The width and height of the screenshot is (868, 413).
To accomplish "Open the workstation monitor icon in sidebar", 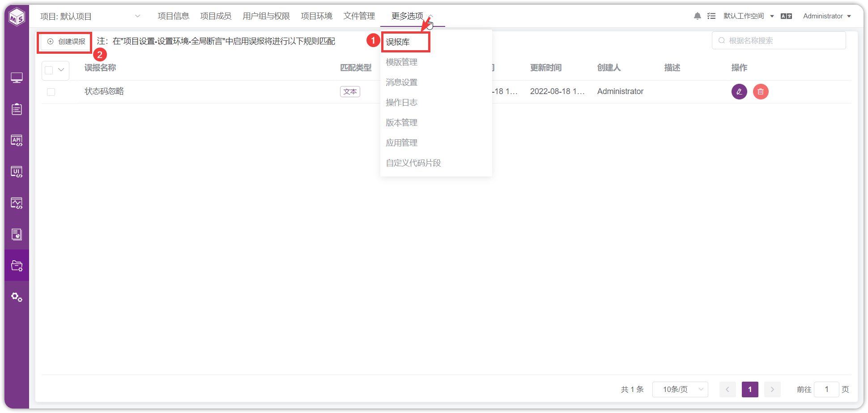I will click(x=17, y=78).
